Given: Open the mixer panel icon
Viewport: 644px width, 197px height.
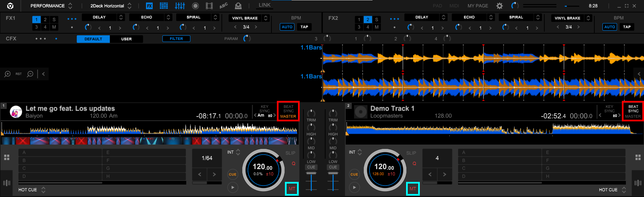Looking at the screenshot, I should [x=180, y=6].
